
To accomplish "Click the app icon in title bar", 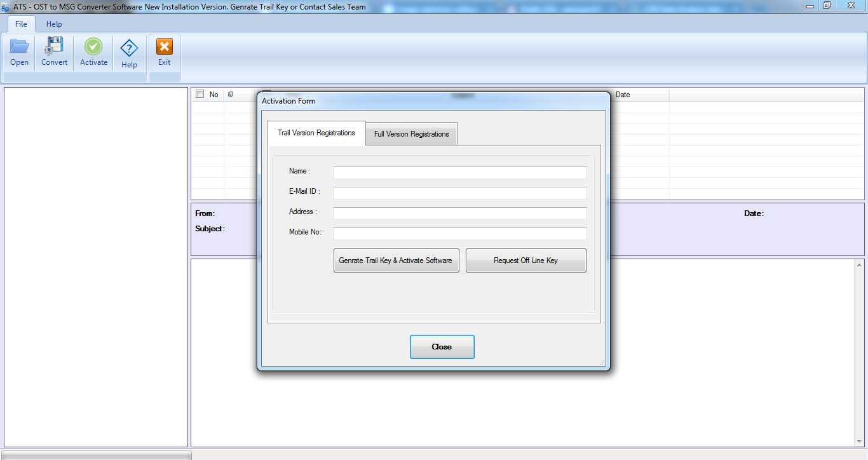I will click(5, 7).
